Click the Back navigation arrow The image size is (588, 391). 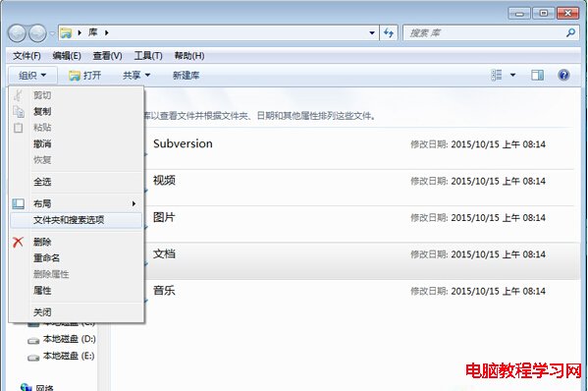pyautogui.click(x=17, y=33)
